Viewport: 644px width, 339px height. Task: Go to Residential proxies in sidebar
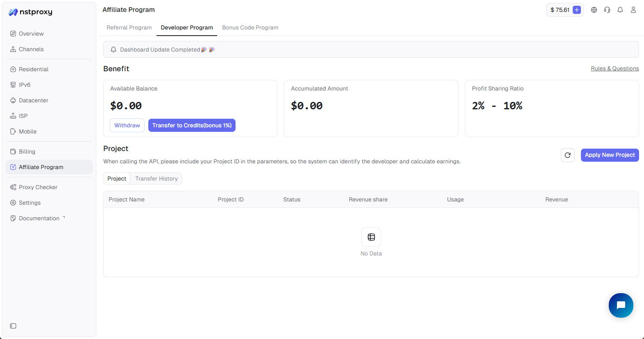[x=34, y=69]
